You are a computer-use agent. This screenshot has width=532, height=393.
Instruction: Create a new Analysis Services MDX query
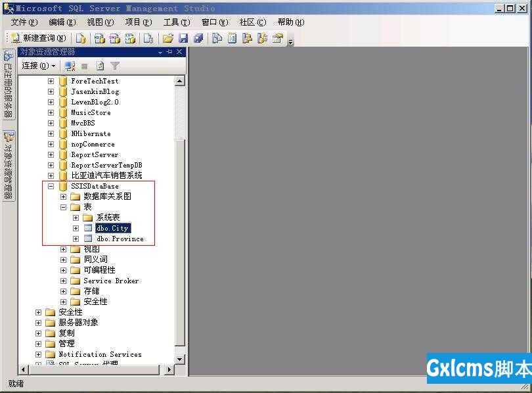click(99, 38)
